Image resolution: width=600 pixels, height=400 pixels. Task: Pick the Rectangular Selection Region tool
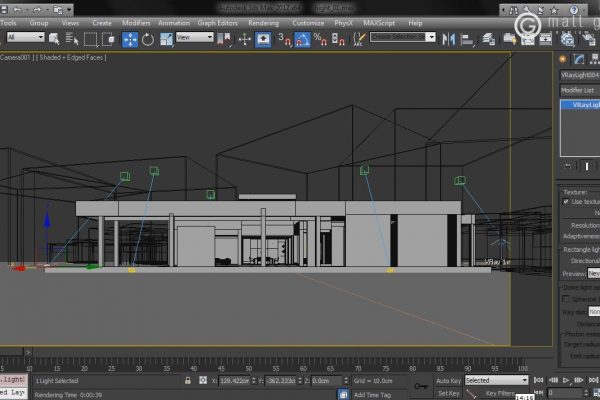pos(91,39)
